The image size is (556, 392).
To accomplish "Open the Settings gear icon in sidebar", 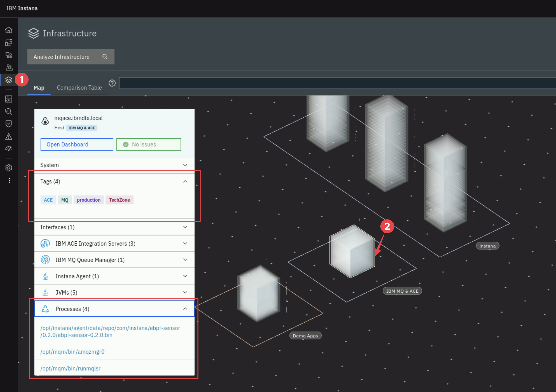I will [9, 168].
